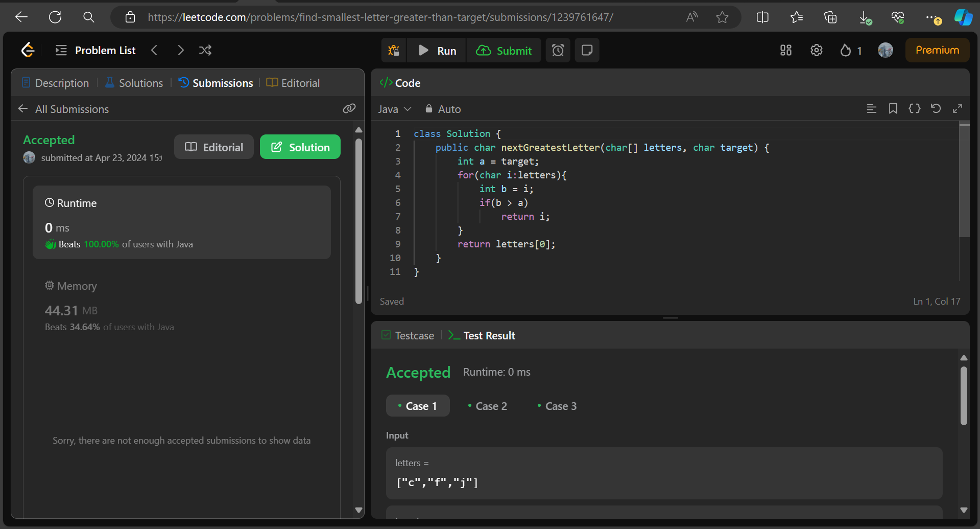The image size is (980, 529).
Task: Format code with the curly braces icon
Action: click(x=914, y=108)
